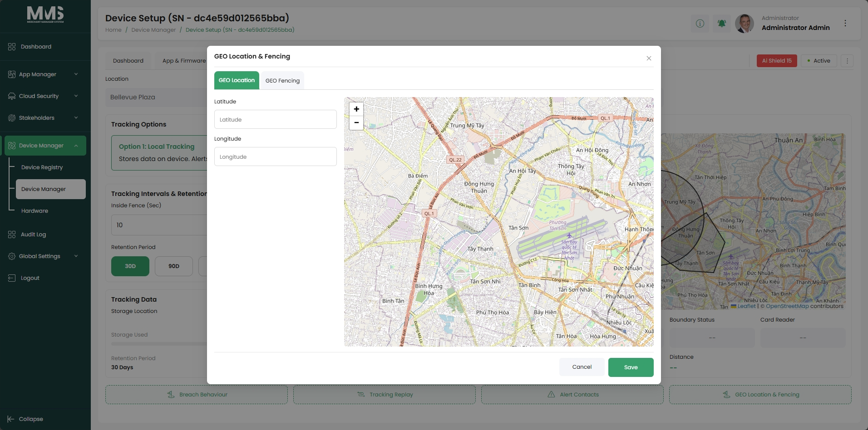Click the Alert Contacts warning icon
The height and width of the screenshot is (430, 868).
[x=551, y=395]
